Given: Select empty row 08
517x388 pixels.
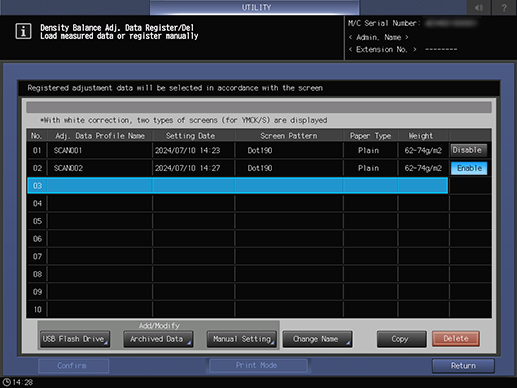Looking at the screenshot, I should coord(237,274).
